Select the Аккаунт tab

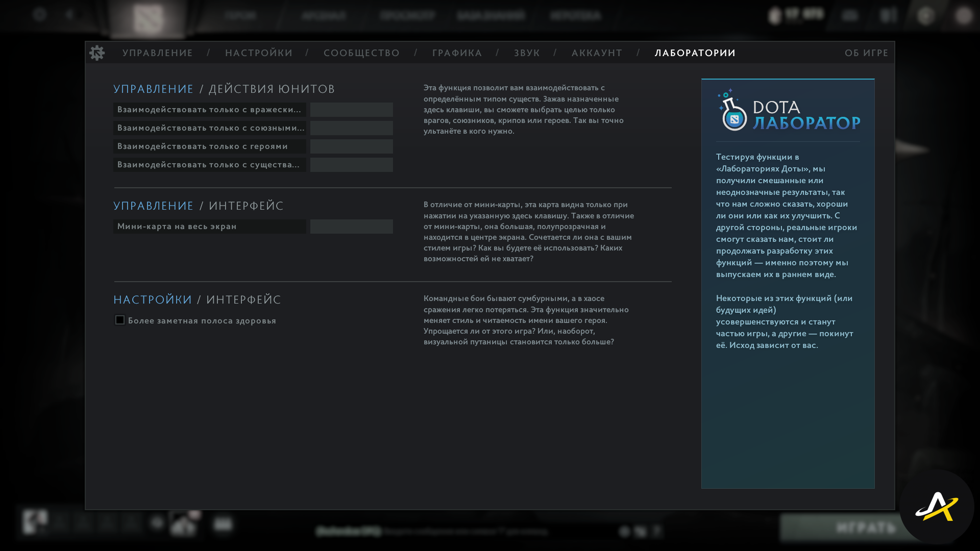point(597,53)
